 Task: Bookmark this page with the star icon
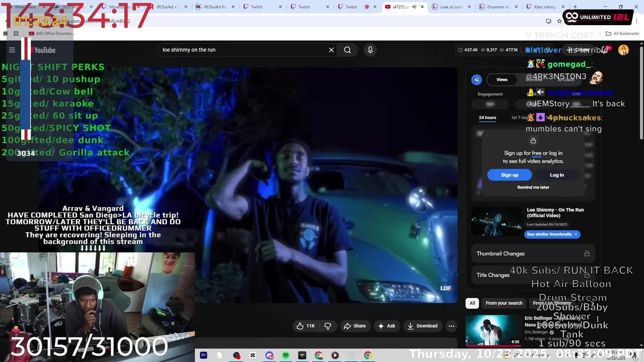pyautogui.click(x=559, y=21)
